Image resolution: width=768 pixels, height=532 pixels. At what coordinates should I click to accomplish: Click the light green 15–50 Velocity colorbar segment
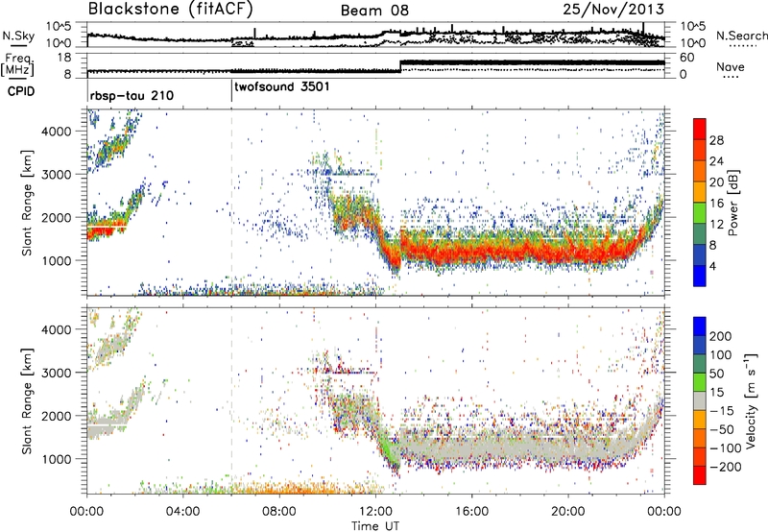pyautogui.click(x=700, y=382)
